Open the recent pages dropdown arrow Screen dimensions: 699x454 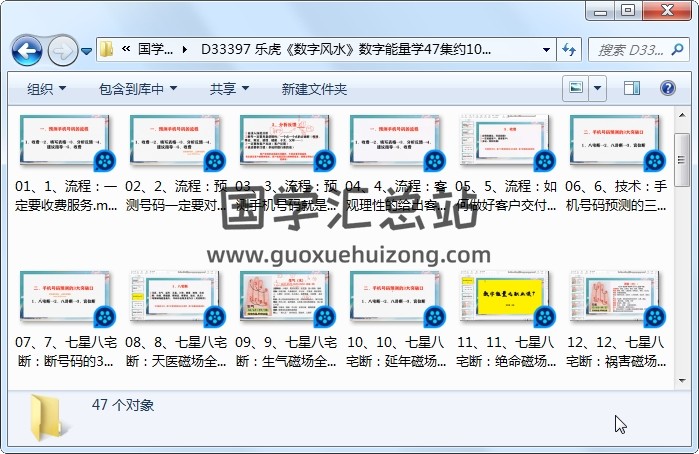(87, 50)
